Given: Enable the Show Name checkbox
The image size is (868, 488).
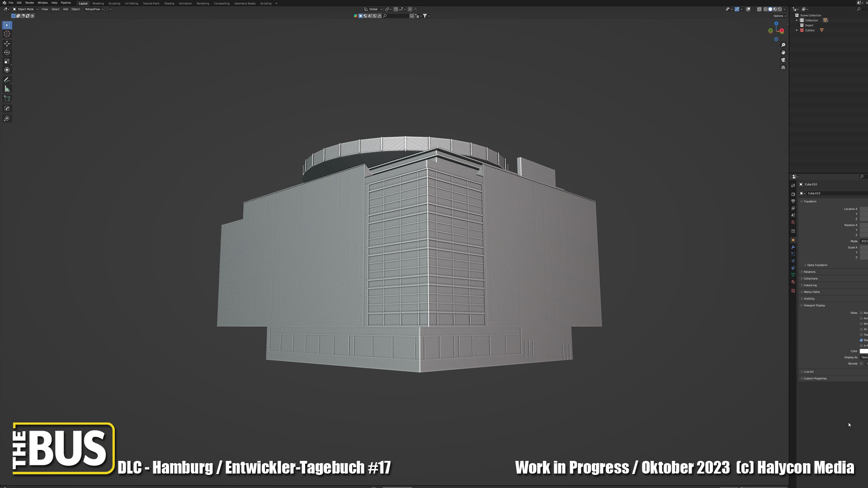Looking at the screenshot, I should click(x=861, y=313).
